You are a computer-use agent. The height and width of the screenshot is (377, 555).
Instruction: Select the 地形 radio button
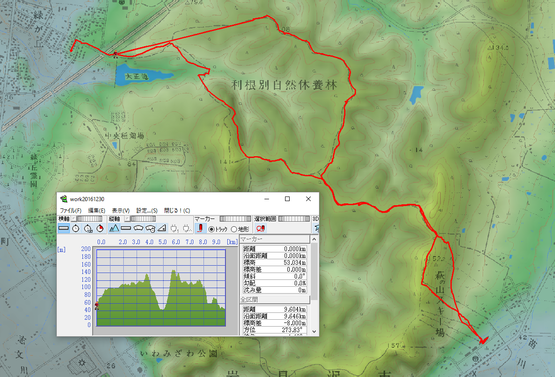[234, 229]
